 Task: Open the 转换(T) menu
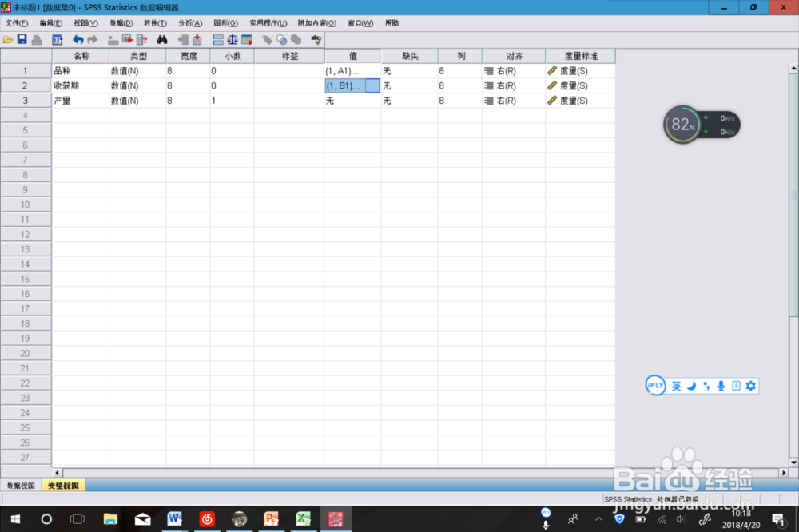[156, 23]
